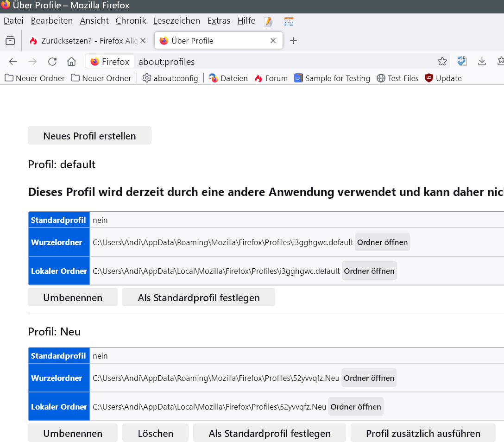Click the calendar icon in the menu bar
The height and width of the screenshot is (442, 504).
tap(289, 21)
